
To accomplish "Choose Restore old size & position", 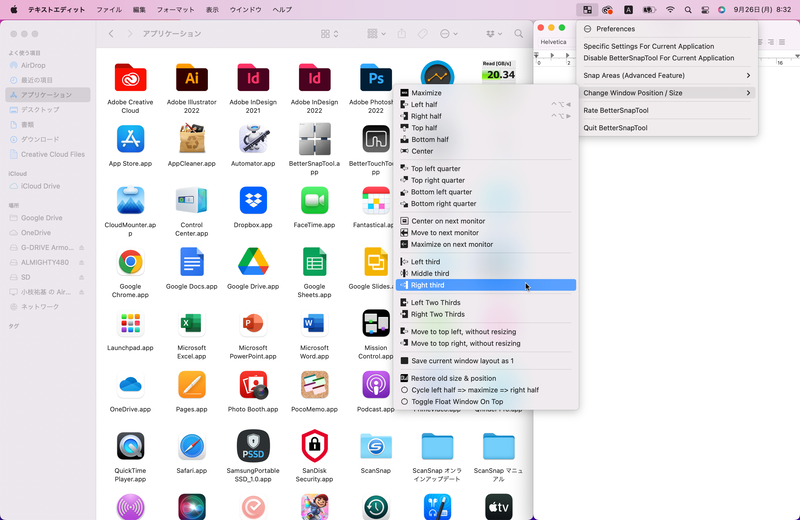I will point(487,378).
